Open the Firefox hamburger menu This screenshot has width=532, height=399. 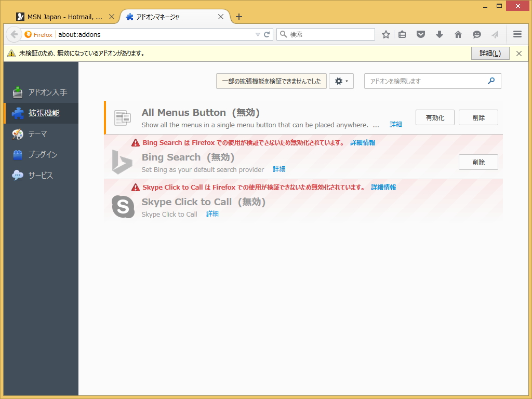pyautogui.click(x=517, y=34)
